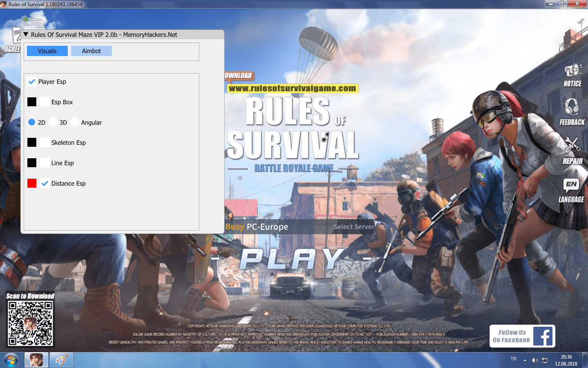
Task: Pick the Line Esp black color swatch
Action: pyautogui.click(x=32, y=163)
